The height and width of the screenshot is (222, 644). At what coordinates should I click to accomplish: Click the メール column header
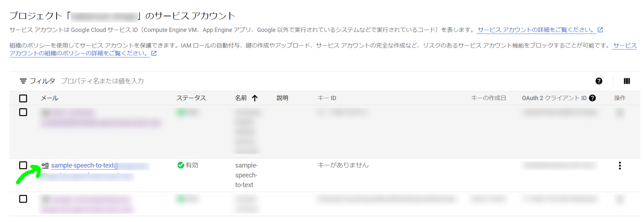point(49,98)
